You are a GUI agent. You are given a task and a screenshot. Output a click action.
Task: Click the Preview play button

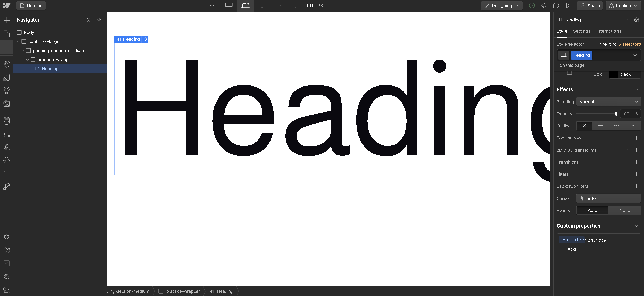(x=568, y=6)
